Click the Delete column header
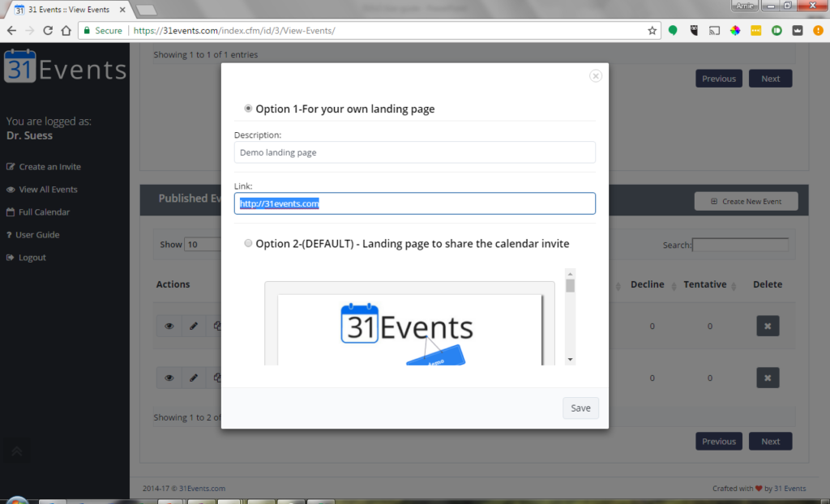 pyautogui.click(x=768, y=285)
